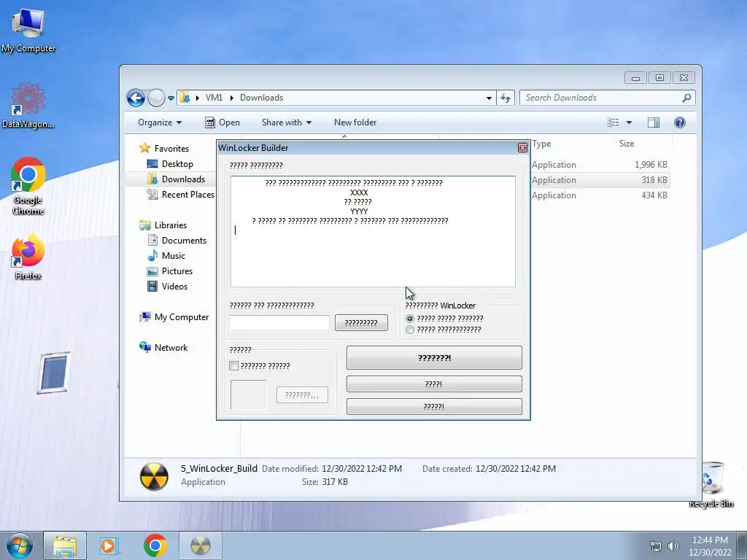Open the Organize dropdown menu
The image size is (747, 560).
(160, 122)
